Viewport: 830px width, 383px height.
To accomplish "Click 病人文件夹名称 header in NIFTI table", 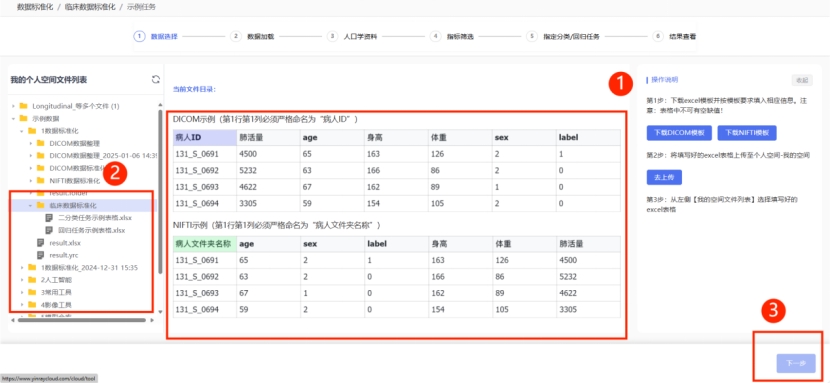I will point(204,243).
